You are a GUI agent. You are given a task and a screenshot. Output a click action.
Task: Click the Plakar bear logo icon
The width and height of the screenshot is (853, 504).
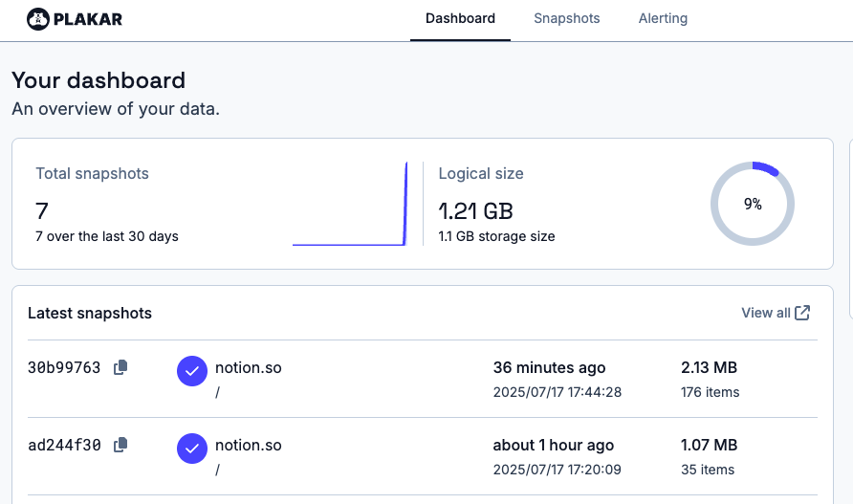(x=37, y=18)
